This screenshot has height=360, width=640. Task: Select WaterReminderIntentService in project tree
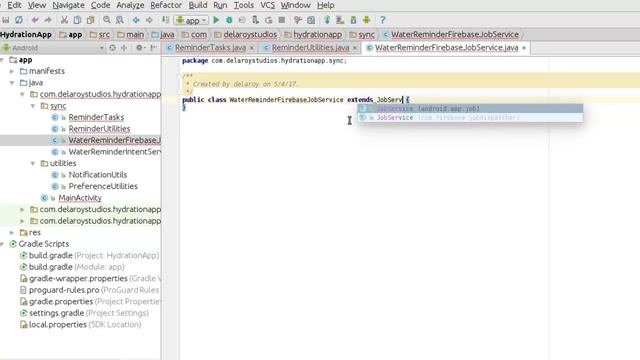point(114,152)
